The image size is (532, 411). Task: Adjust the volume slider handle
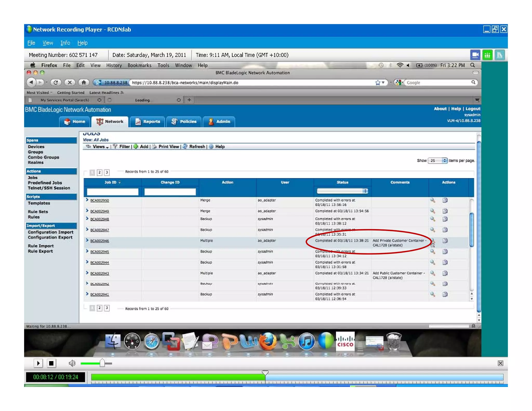pos(102,363)
